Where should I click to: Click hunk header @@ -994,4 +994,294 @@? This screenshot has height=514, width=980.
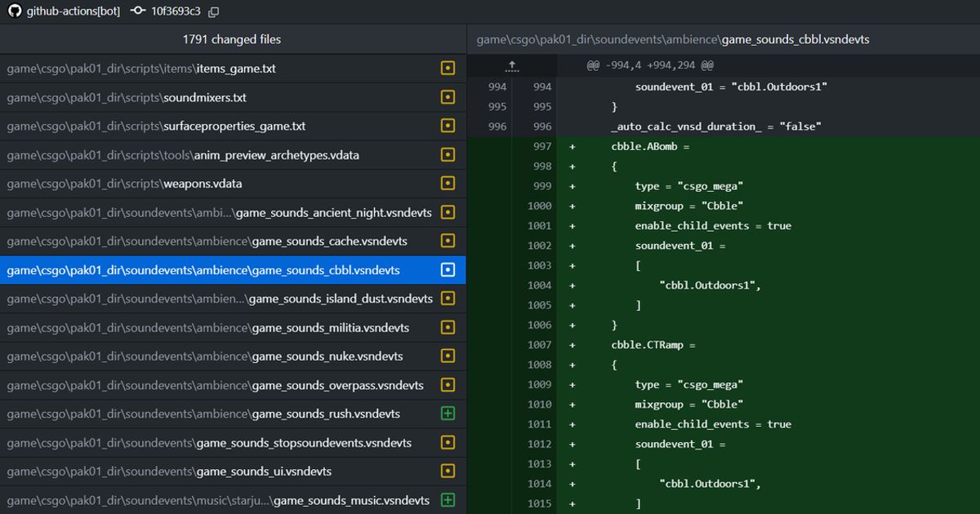[650, 65]
